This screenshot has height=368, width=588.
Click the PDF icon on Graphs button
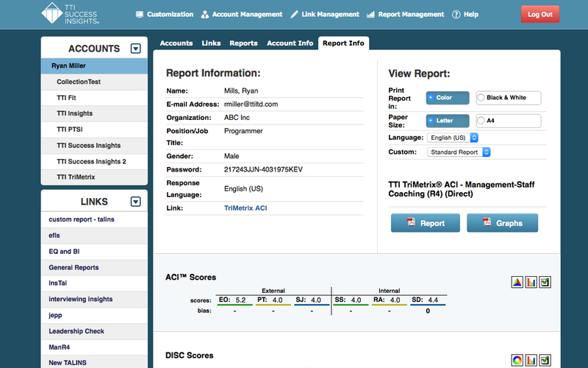pos(487,222)
